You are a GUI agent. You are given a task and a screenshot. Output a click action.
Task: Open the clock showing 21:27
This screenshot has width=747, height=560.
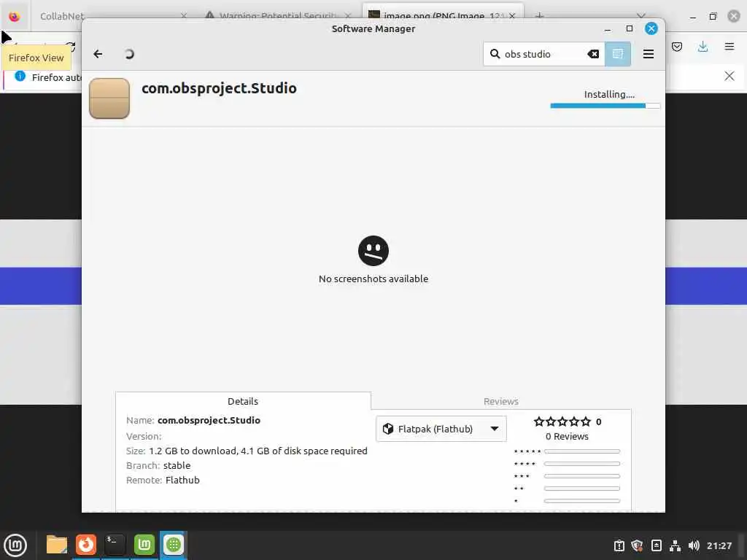point(719,545)
